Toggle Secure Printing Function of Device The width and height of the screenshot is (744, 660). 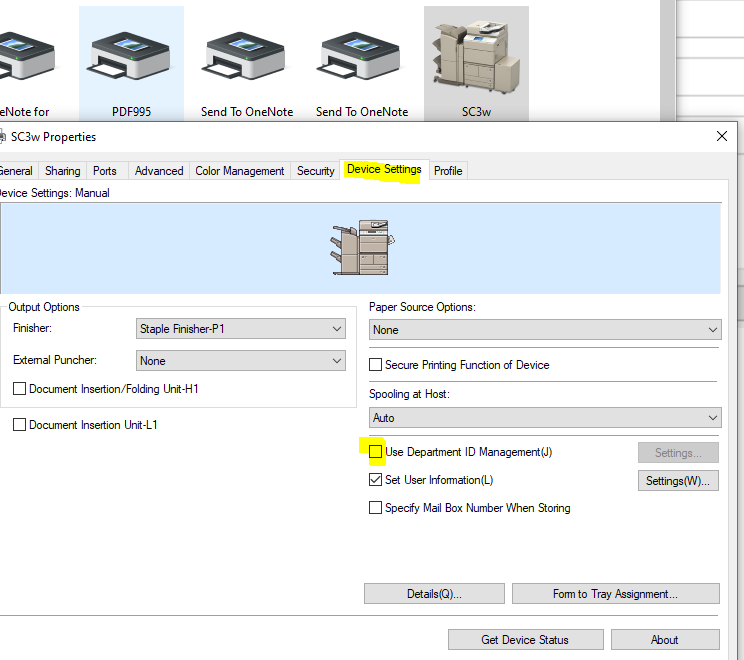[376, 365]
